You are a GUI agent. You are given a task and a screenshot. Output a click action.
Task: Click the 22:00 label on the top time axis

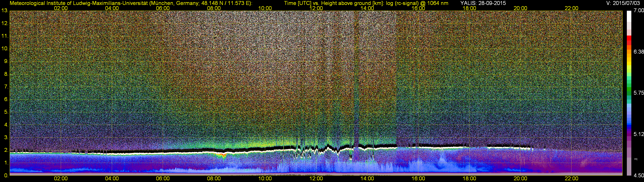click(x=571, y=8)
